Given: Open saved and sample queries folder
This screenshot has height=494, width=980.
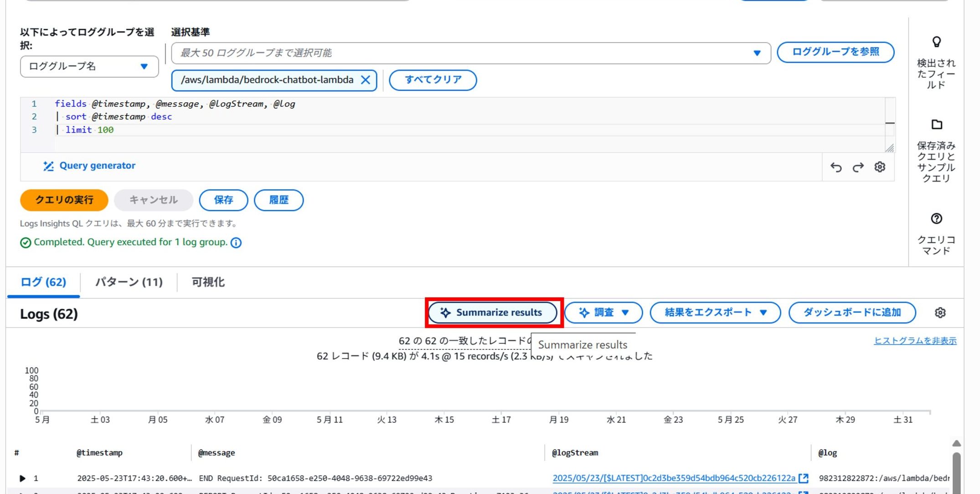Looking at the screenshot, I should pos(936,125).
